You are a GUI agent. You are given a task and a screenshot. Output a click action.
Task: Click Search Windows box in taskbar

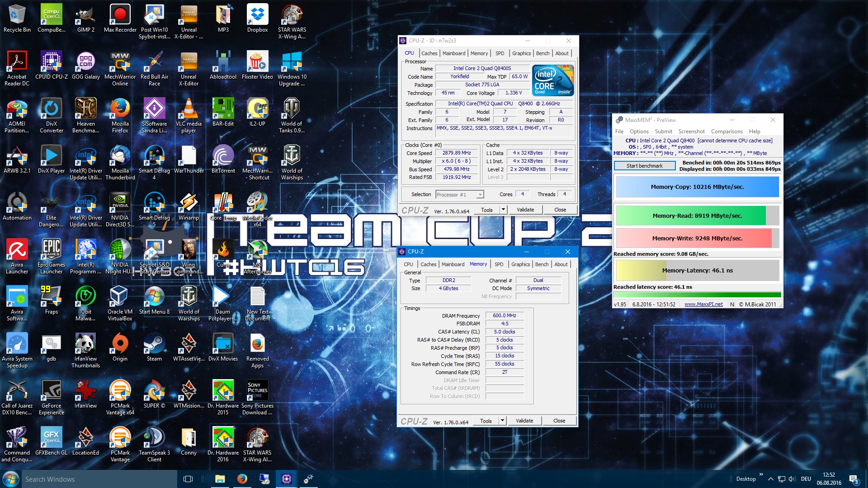(x=99, y=479)
